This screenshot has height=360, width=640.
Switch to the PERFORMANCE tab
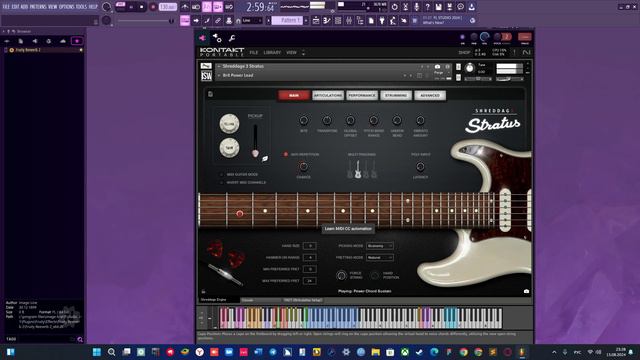362,96
